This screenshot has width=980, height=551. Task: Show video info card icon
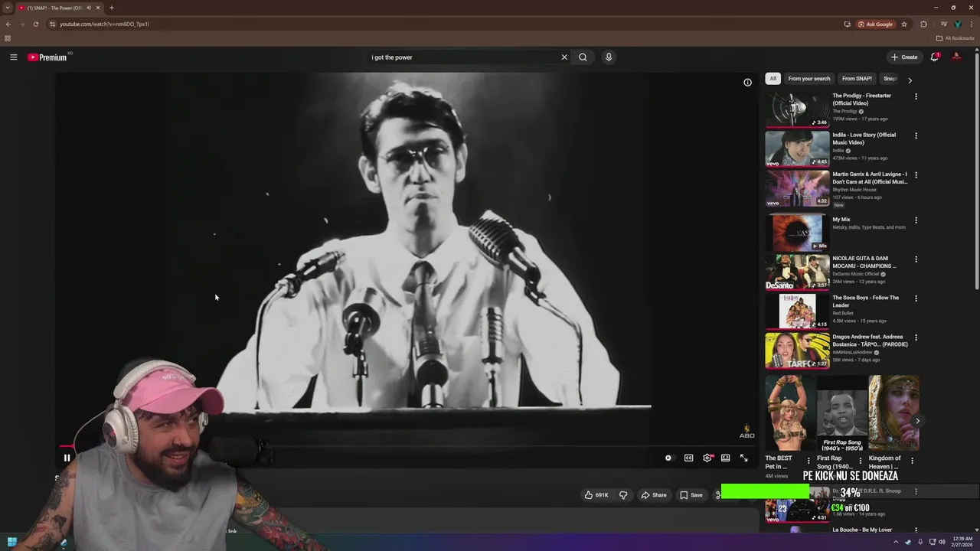[748, 83]
